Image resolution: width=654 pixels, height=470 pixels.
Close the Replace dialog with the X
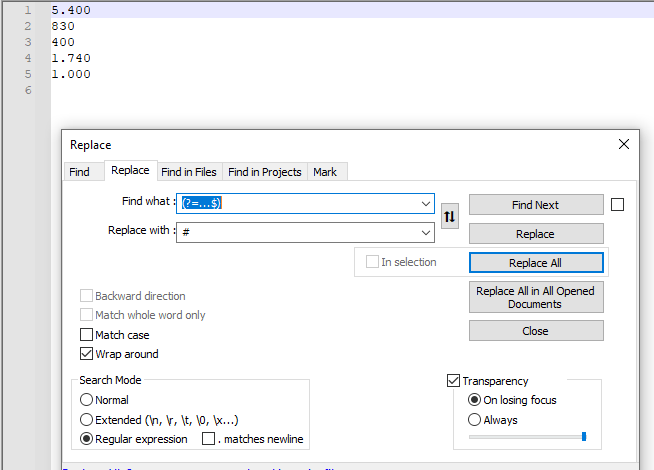tap(624, 144)
